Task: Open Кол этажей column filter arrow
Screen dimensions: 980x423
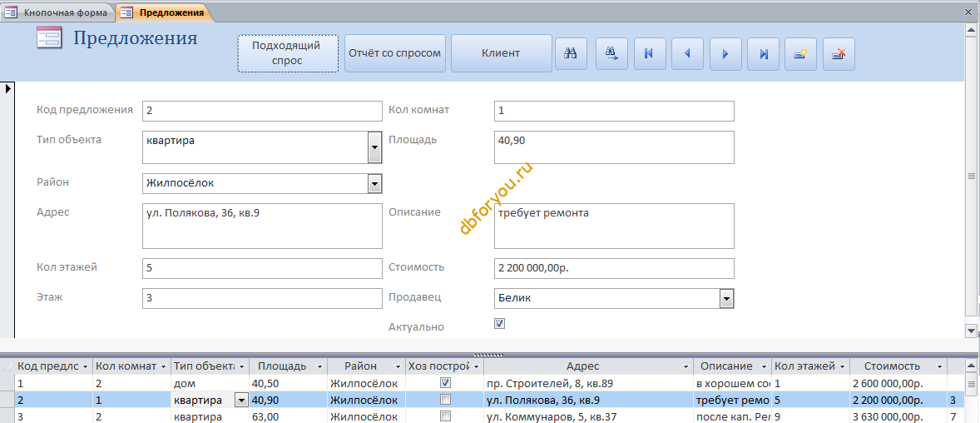Action: tap(842, 366)
